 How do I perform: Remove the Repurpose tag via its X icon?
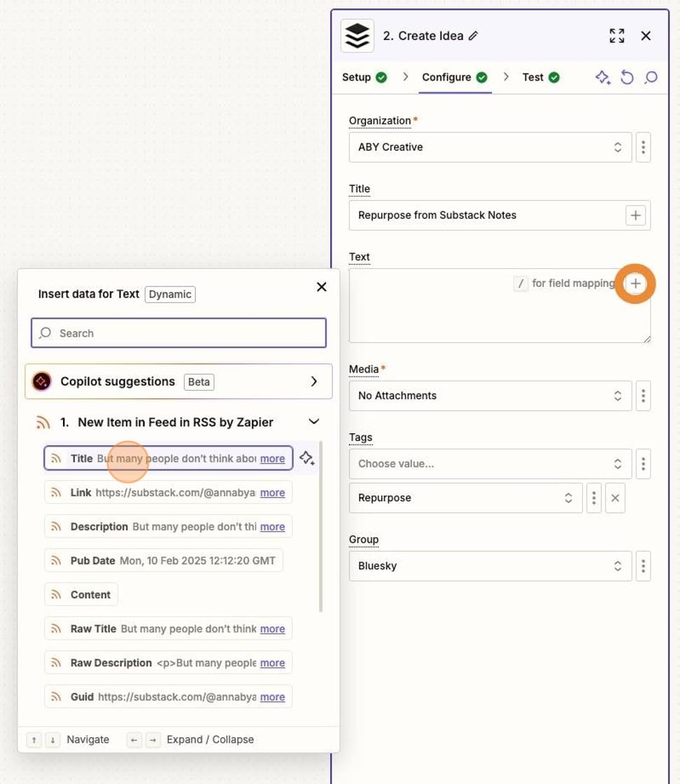click(x=615, y=498)
